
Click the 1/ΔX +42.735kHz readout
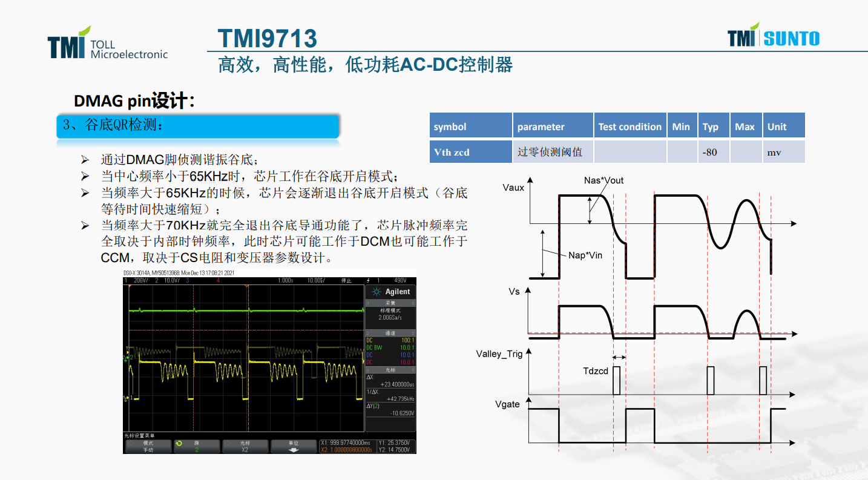(390, 394)
